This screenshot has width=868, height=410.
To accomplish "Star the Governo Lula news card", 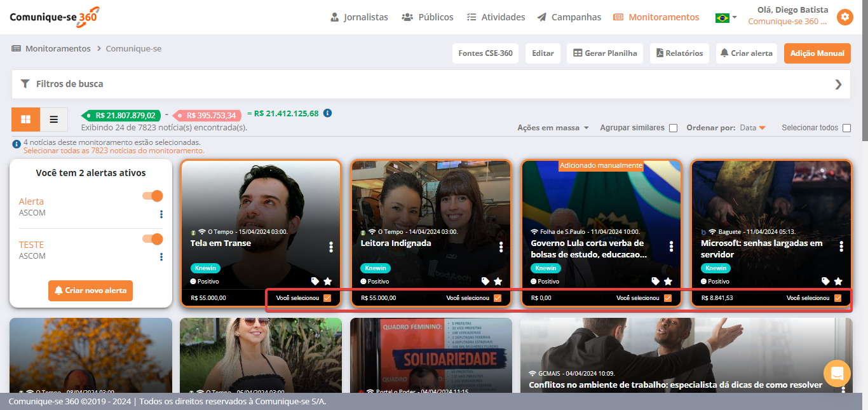I will click(x=668, y=281).
